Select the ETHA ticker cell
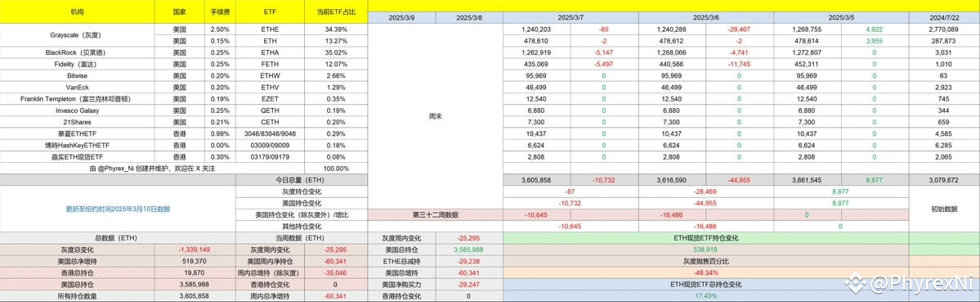The height and width of the screenshot is (302, 980). pyautogui.click(x=270, y=52)
